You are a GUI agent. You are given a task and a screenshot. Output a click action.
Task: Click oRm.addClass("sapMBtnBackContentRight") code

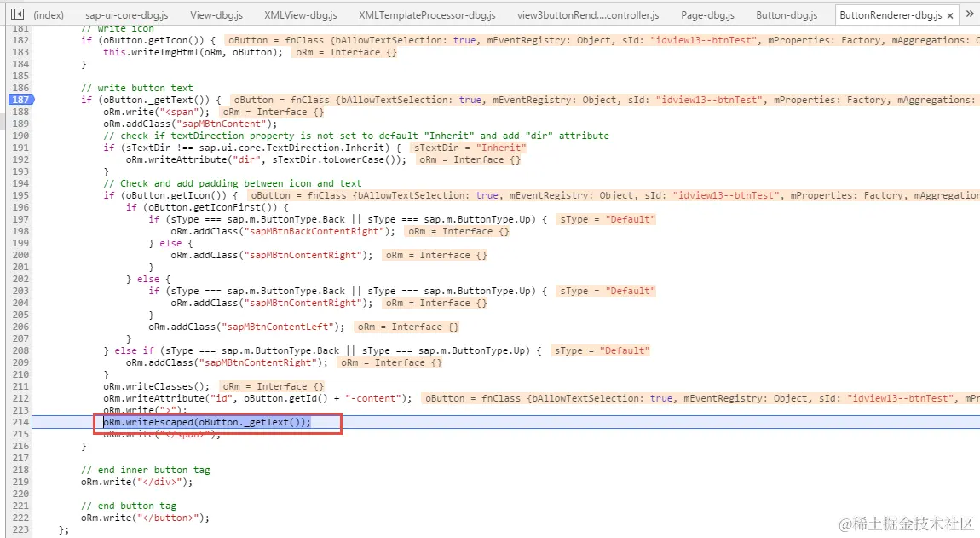[283, 231]
